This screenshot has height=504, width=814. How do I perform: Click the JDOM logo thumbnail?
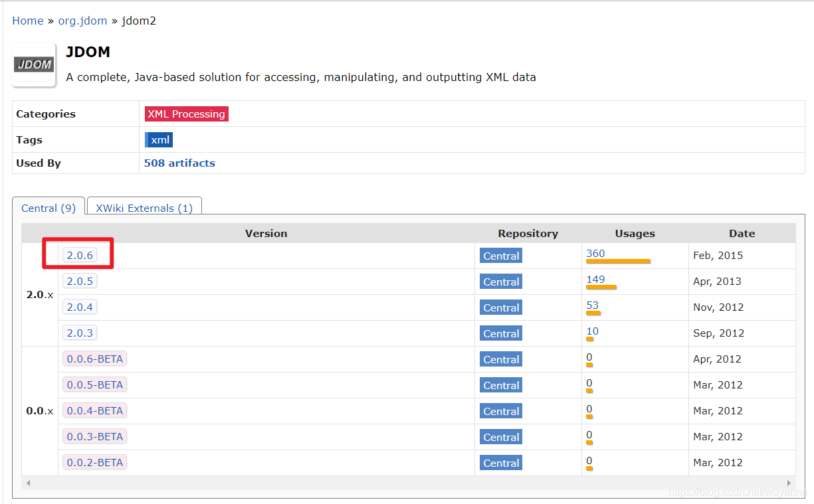coord(34,65)
